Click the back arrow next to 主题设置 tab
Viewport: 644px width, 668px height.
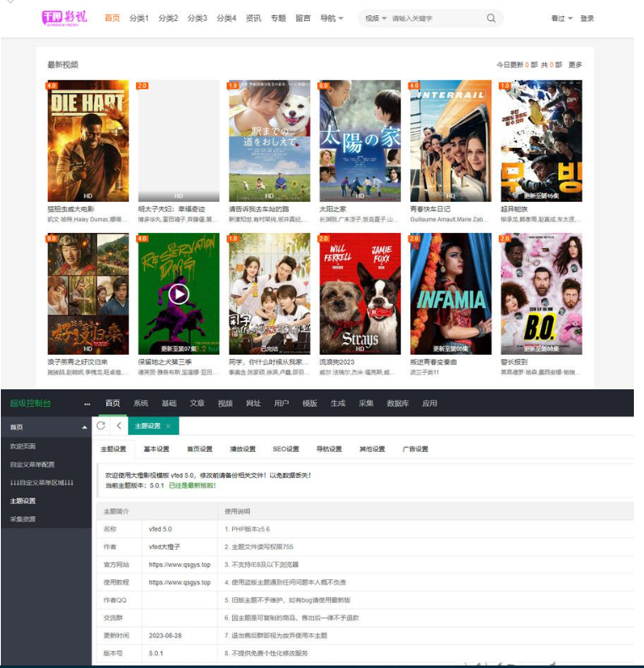click(x=119, y=426)
